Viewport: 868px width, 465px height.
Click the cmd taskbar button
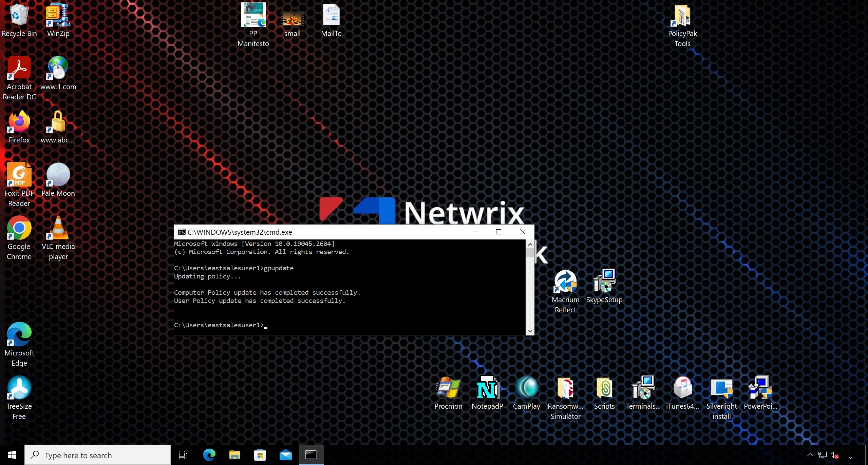[311, 455]
